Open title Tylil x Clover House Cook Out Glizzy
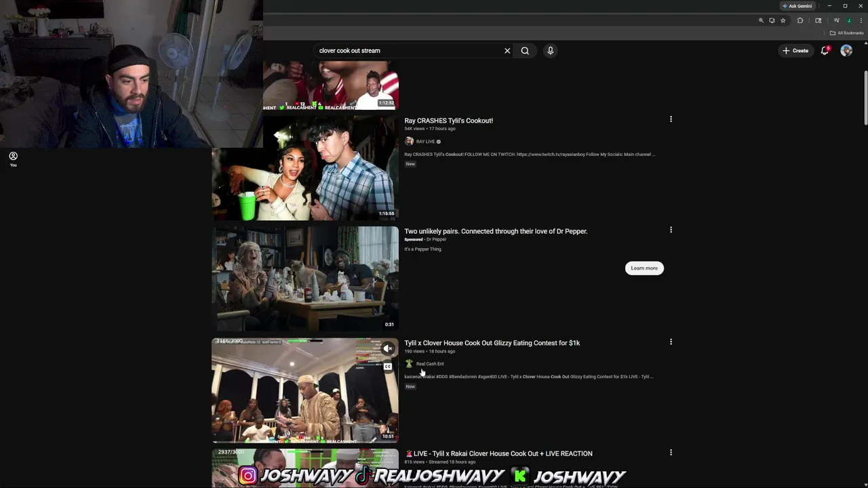Viewport: 868px width, 488px height. [492, 343]
